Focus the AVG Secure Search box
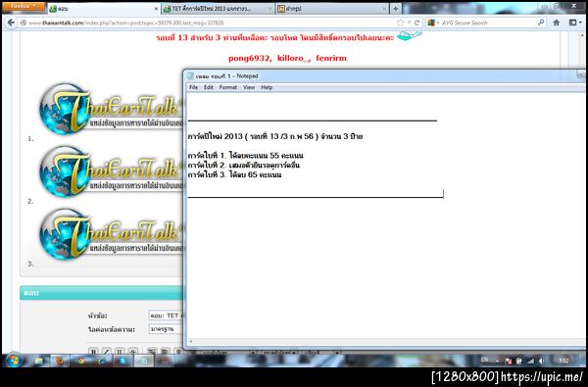 pyautogui.click(x=487, y=23)
